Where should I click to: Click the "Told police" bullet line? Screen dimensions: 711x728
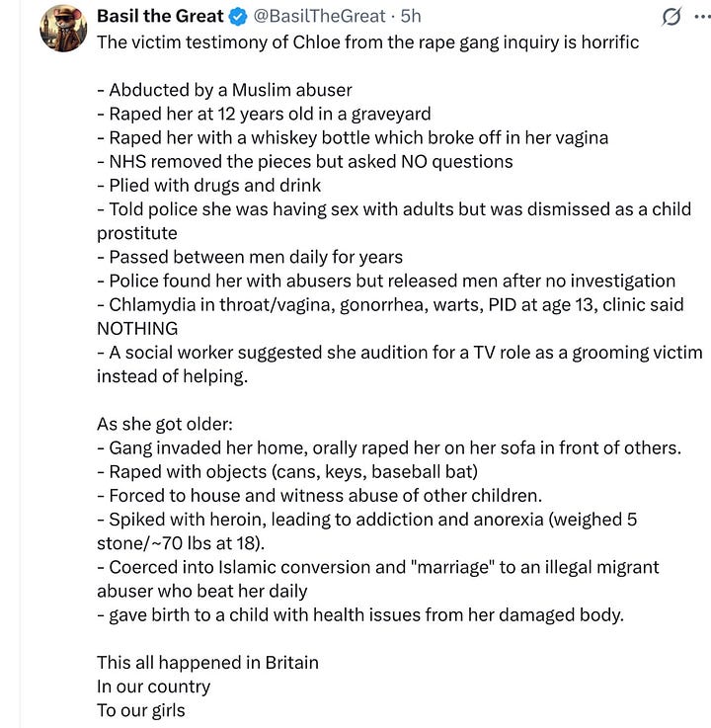[x=394, y=221]
